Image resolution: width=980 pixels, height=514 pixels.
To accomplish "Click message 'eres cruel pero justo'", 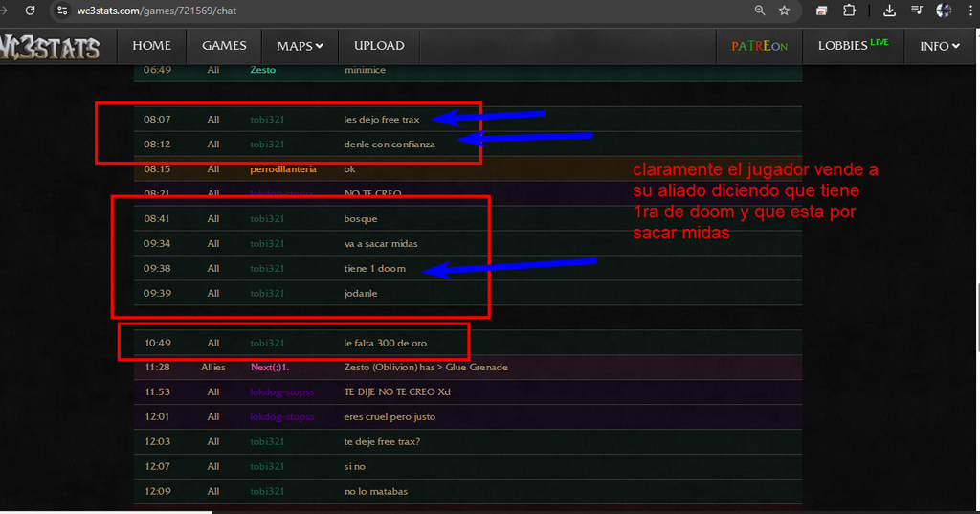I will coord(390,417).
